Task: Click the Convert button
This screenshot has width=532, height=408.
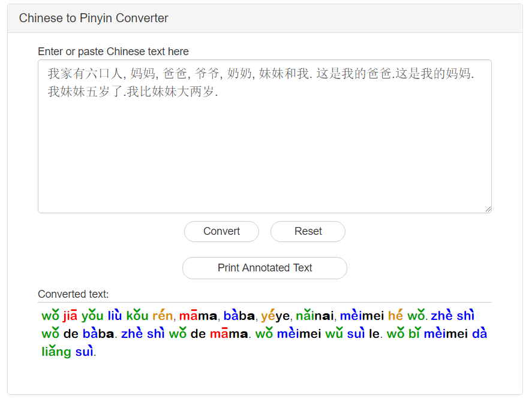Action: point(221,231)
